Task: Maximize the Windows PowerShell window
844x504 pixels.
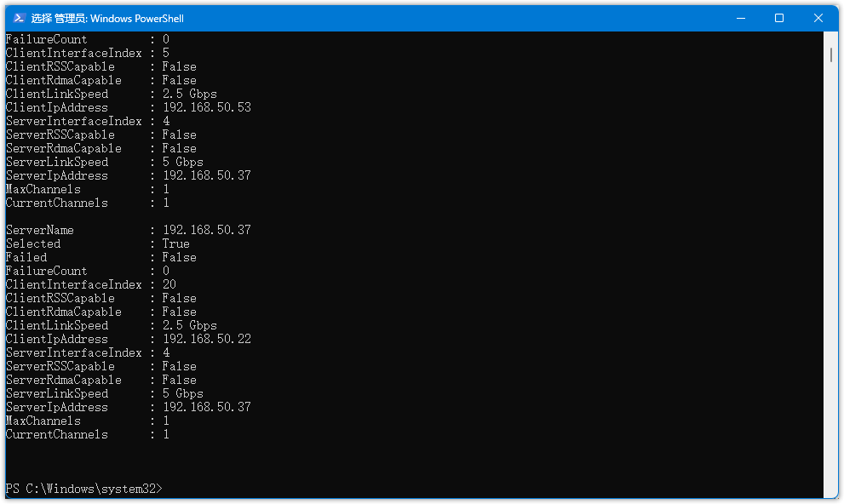Action: [779, 18]
